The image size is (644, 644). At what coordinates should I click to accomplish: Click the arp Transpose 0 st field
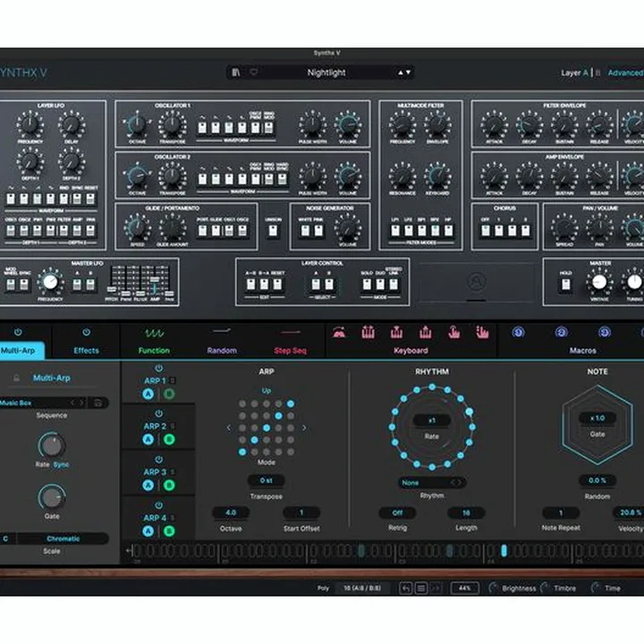[267, 480]
